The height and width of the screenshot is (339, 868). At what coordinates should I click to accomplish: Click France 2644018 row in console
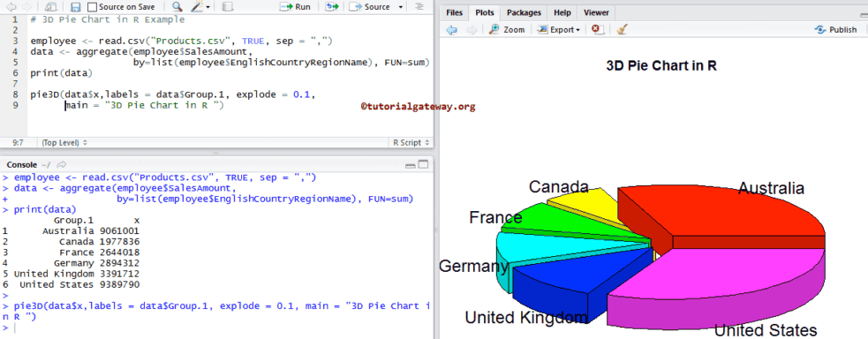click(x=71, y=252)
